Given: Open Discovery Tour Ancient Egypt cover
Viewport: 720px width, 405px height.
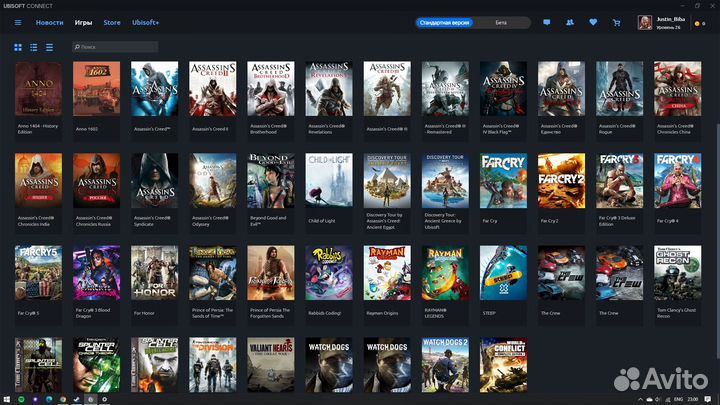Looking at the screenshot, I should [x=387, y=180].
